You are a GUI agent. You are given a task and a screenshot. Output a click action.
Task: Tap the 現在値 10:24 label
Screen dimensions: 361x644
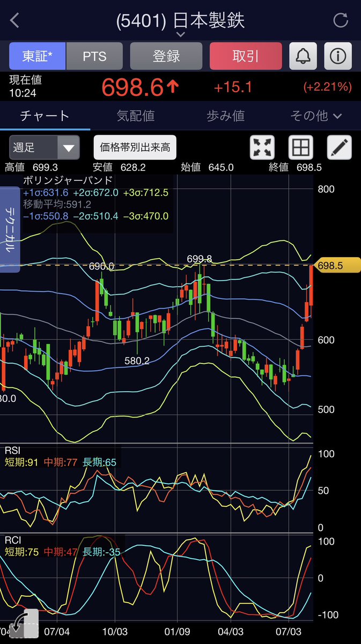(x=25, y=86)
